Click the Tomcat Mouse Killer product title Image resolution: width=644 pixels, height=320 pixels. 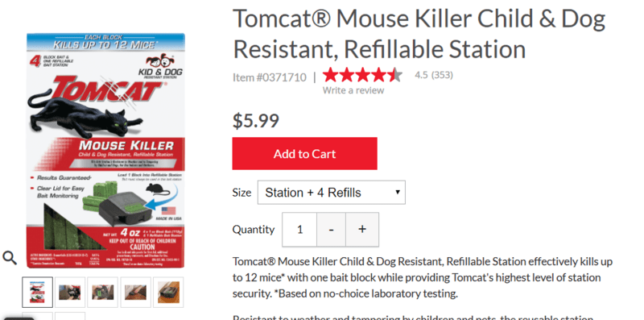pos(419,33)
